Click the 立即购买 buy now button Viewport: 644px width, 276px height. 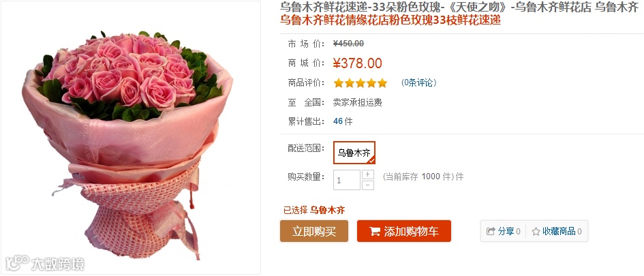[x=314, y=231]
